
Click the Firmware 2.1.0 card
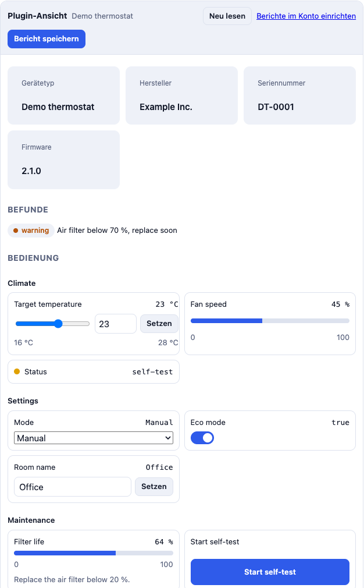point(63,160)
